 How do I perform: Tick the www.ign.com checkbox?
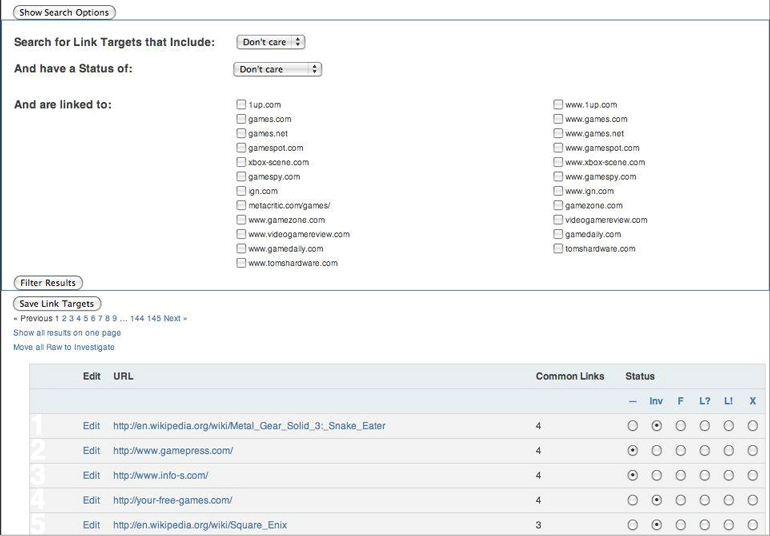pyautogui.click(x=558, y=191)
